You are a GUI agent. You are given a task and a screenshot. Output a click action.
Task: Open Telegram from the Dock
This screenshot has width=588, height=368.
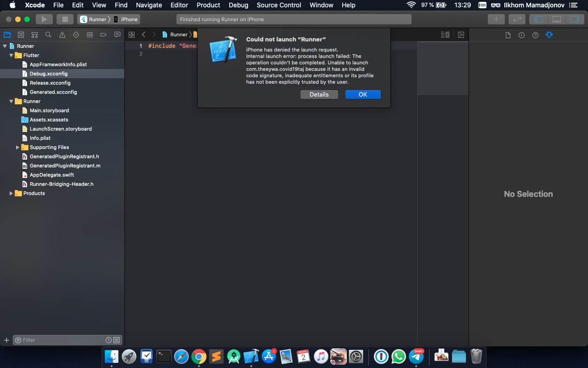point(416,356)
